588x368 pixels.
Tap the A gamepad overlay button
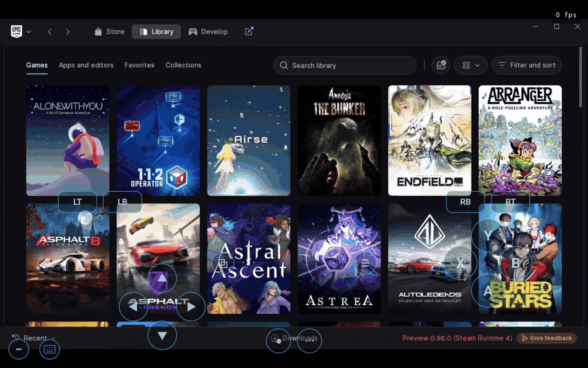(x=487, y=290)
